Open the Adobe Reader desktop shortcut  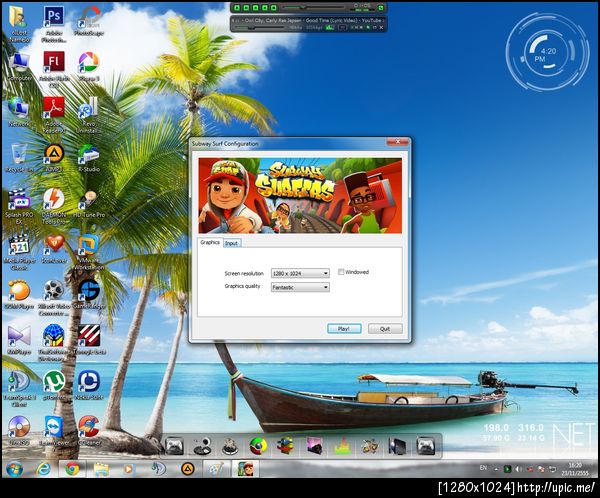click(54, 114)
